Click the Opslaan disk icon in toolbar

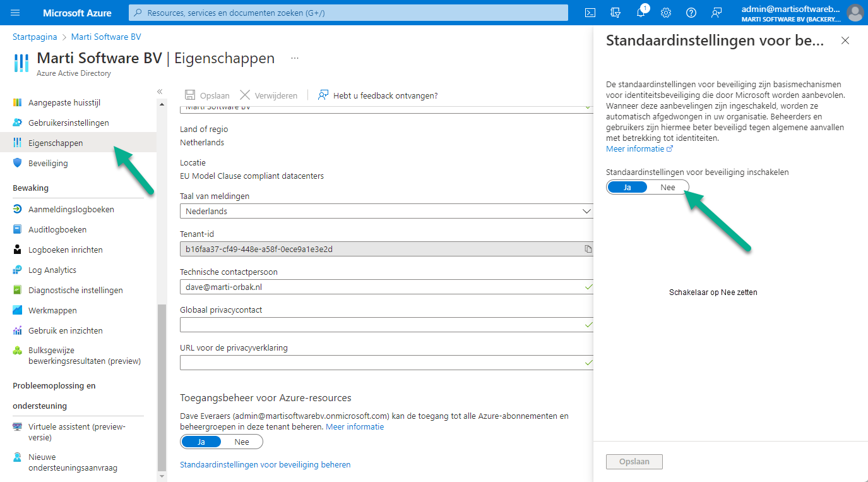tap(190, 95)
